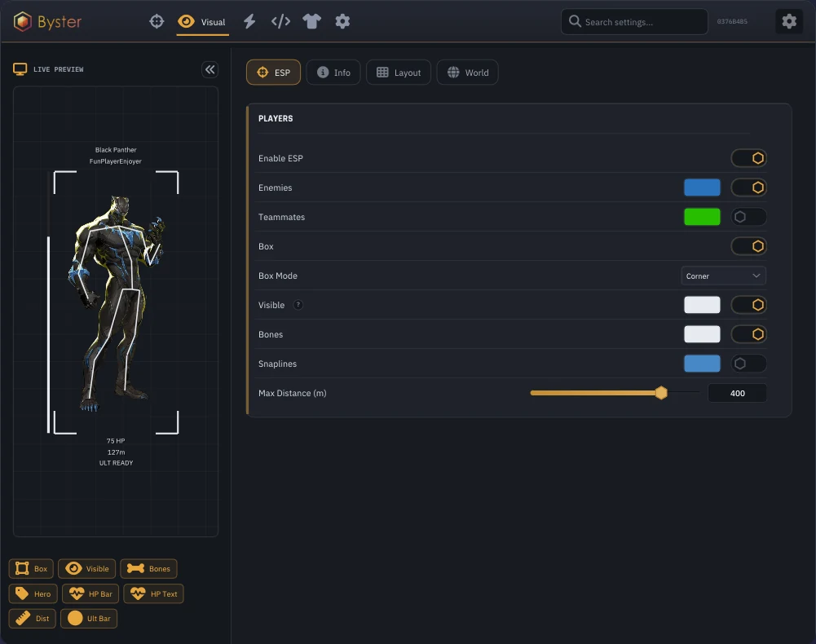Image resolution: width=816 pixels, height=644 pixels.
Task: Click the Byster logo icon
Action: tap(22, 22)
